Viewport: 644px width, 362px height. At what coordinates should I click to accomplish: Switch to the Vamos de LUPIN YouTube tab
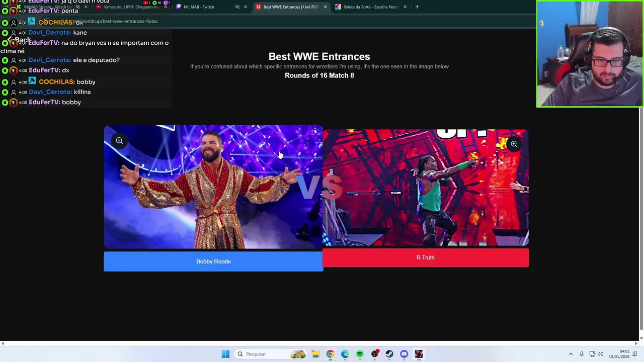pyautogui.click(x=131, y=7)
